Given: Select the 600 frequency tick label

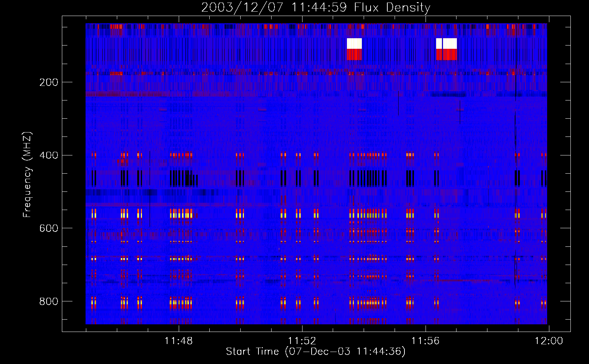Looking at the screenshot, I should (49, 228).
